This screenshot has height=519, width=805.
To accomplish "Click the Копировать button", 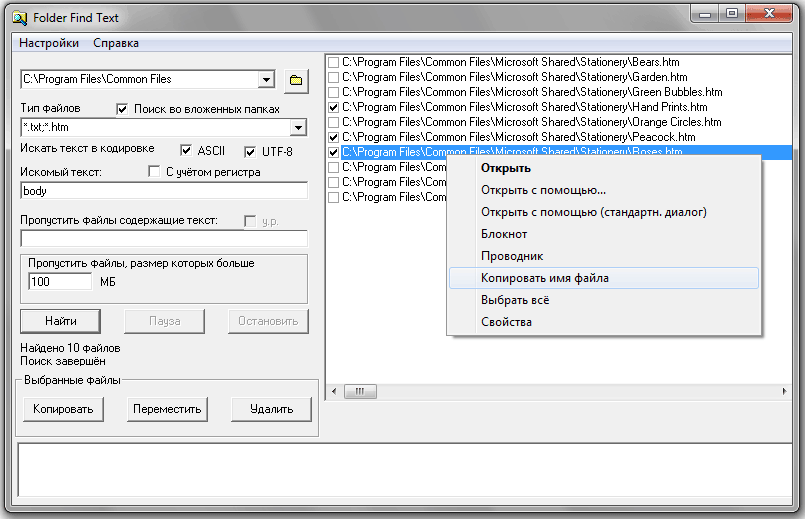I will [63, 409].
